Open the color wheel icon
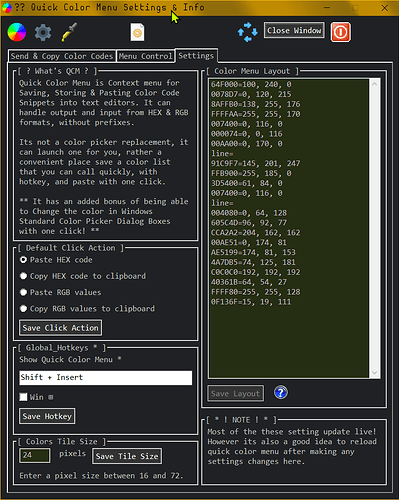 point(17,32)
